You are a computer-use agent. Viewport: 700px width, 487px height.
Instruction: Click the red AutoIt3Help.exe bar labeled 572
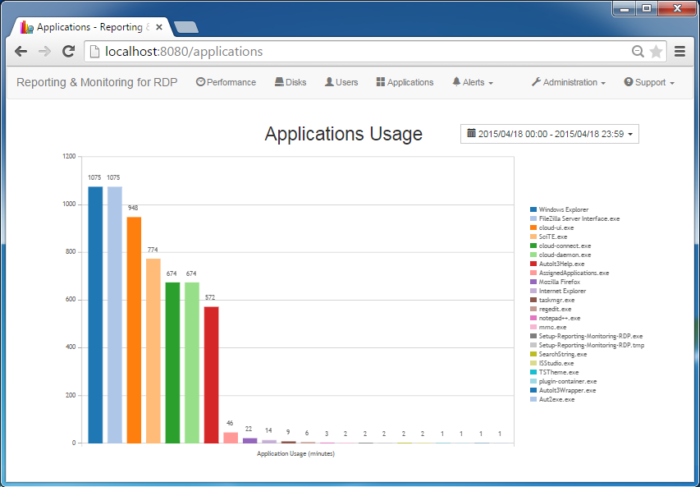[x=211, y=375]
